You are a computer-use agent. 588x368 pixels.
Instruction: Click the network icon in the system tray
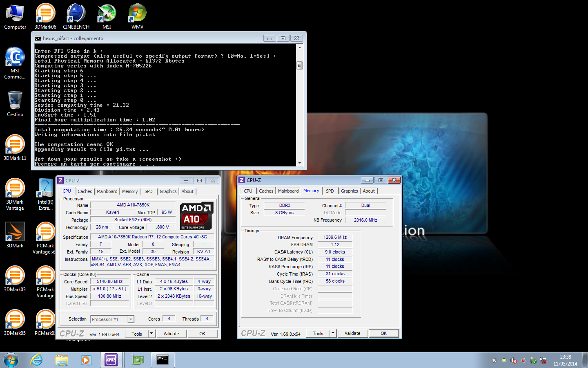coord(543,360)
